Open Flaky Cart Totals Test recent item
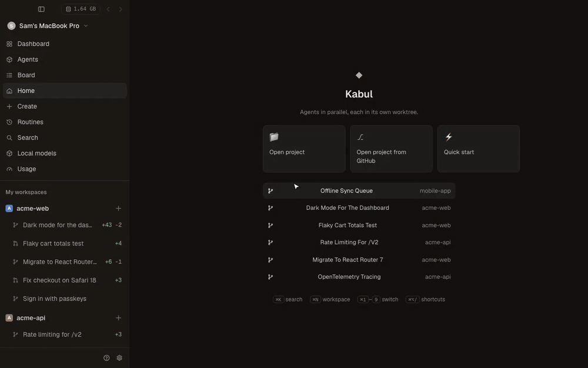Viewport: 588px width, 368px height. (x=359, y=226)
